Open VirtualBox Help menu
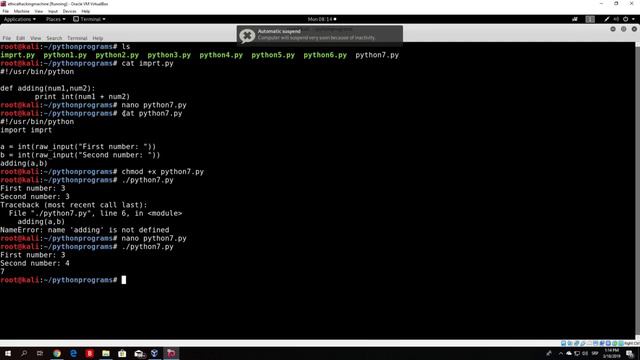This screenshot has height=360, width=640. tap(86, 11)
